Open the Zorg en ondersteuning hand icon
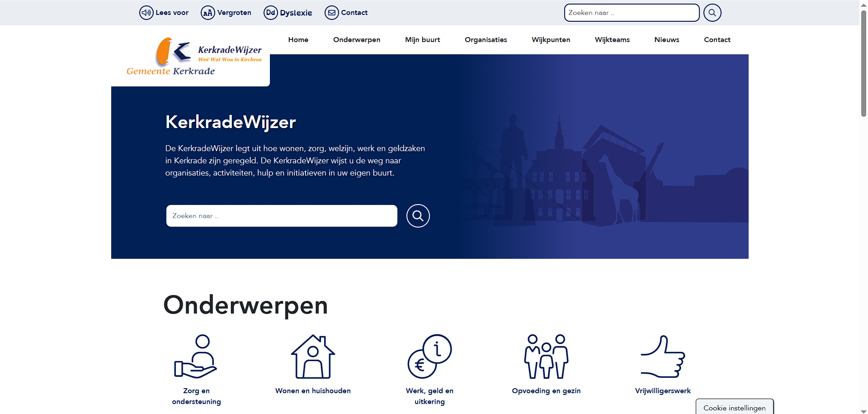 (x=196, y=357)
